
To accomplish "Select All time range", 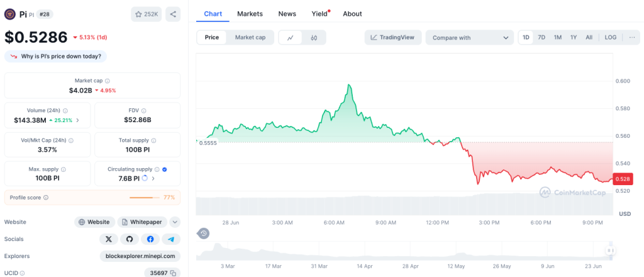I will pyautogui.click(x=589, y=37).
